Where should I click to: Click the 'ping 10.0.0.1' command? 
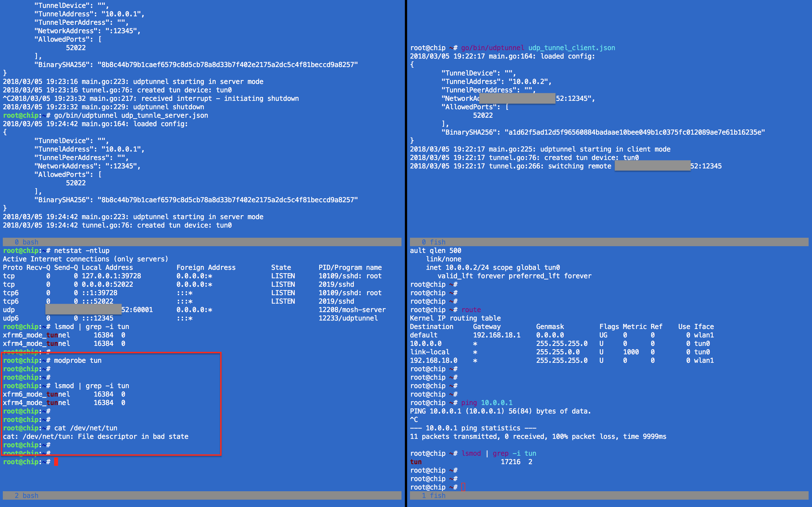[x=487, y=403]
